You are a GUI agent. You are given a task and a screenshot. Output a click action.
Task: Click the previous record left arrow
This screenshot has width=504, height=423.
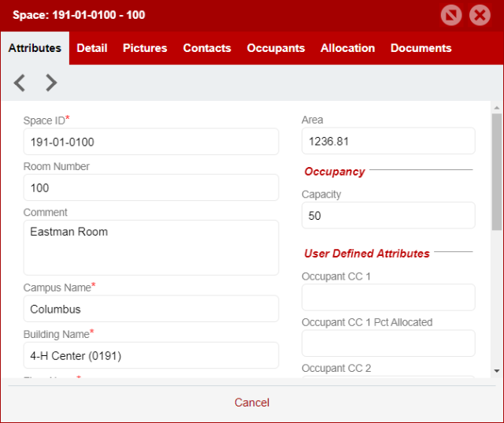(x=20, y=83)
